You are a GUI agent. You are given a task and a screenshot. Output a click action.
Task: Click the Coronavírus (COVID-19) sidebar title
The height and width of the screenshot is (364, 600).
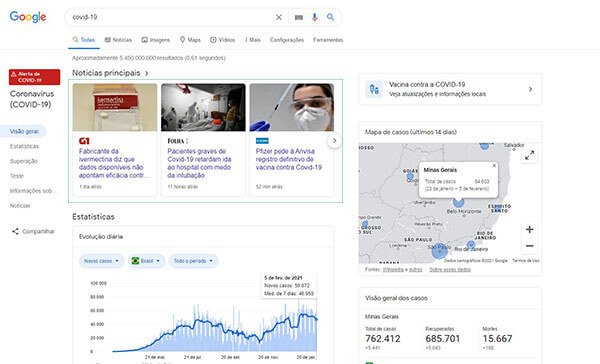tap(32, 99)
